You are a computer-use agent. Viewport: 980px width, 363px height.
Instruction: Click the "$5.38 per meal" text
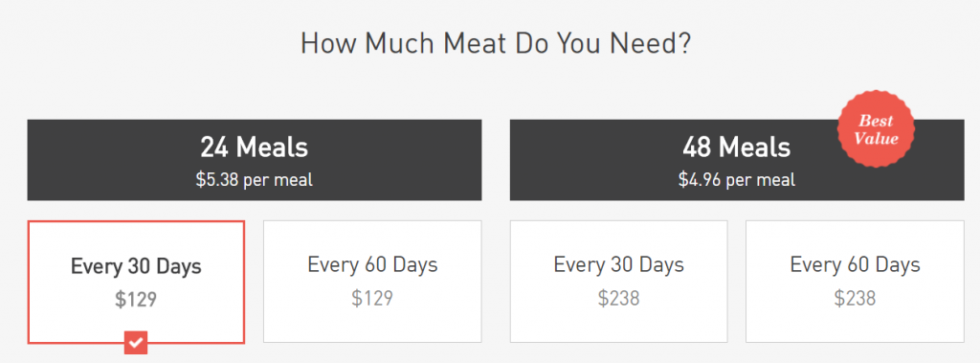[254, 180]
